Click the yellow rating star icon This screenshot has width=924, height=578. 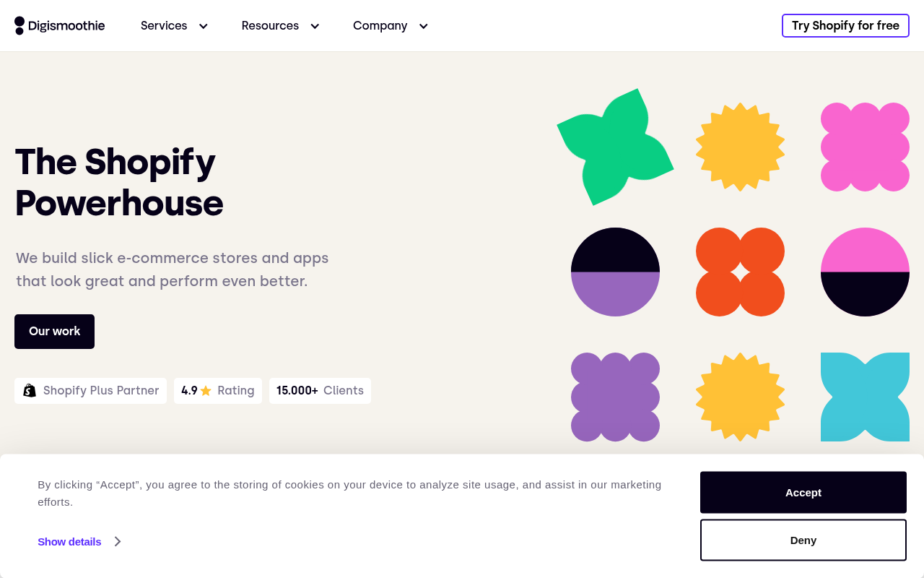[206, 391]
